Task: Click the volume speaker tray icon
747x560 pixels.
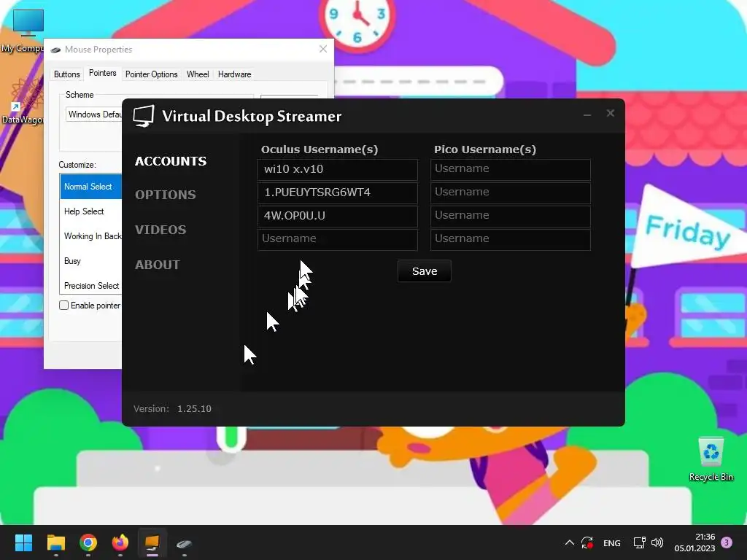Action: [x=657, y=542]
